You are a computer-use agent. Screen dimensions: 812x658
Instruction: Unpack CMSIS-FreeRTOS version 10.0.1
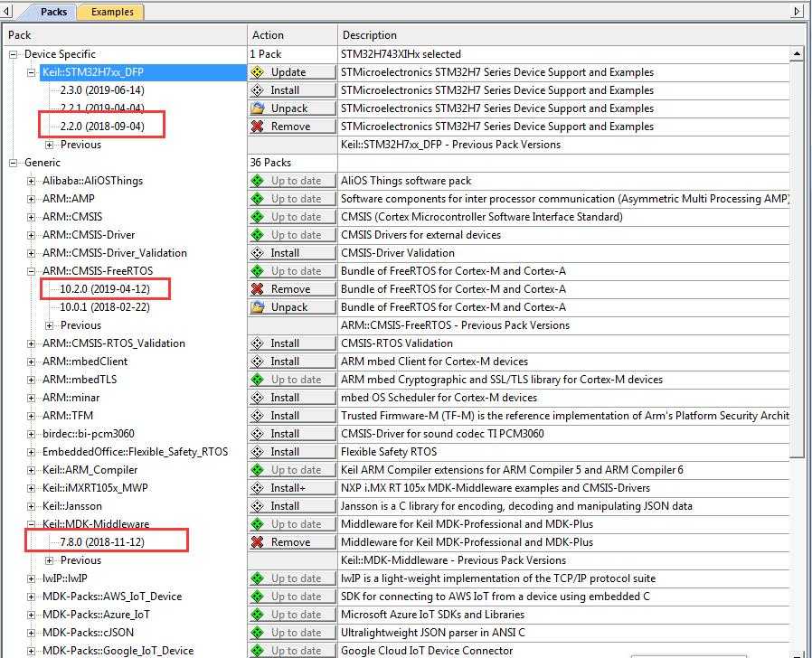(293, 307)
